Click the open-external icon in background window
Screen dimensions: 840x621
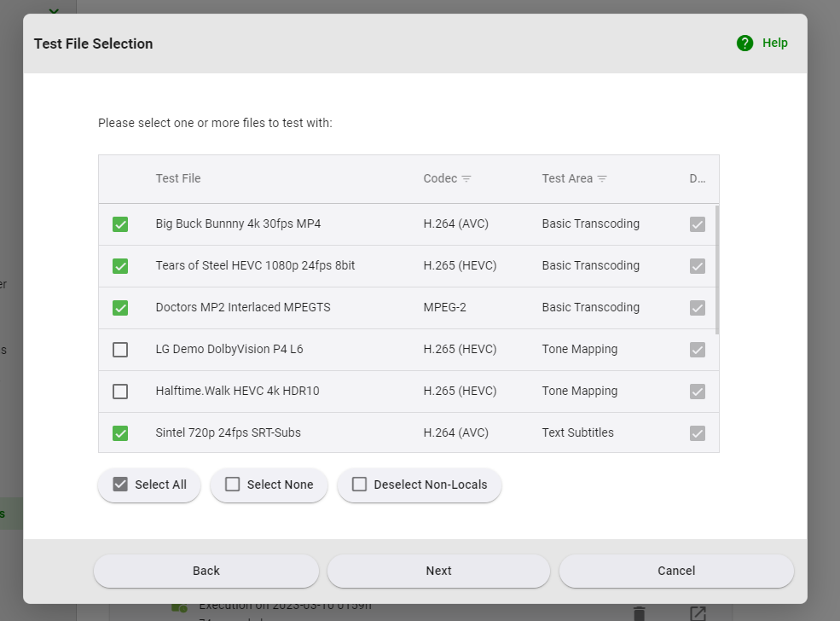[x=698, y=613]
